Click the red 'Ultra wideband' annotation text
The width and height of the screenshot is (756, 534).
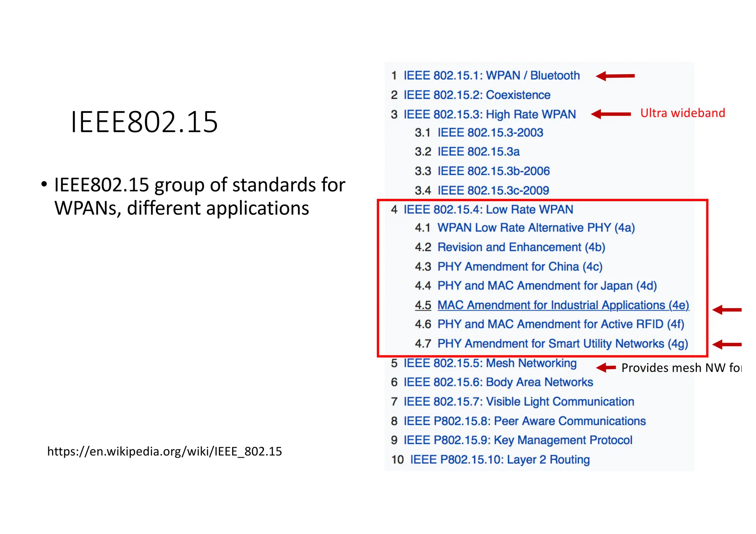click(683, 113)
